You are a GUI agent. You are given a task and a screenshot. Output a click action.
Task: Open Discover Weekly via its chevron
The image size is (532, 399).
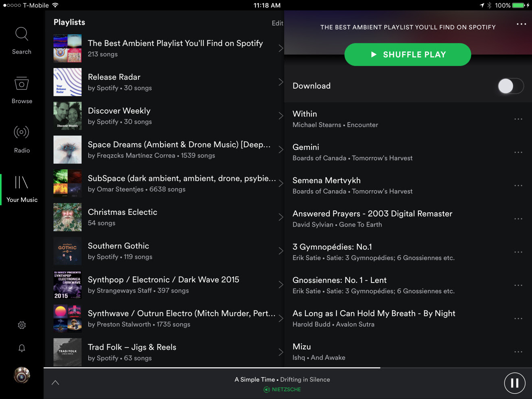tap(281, 116)
